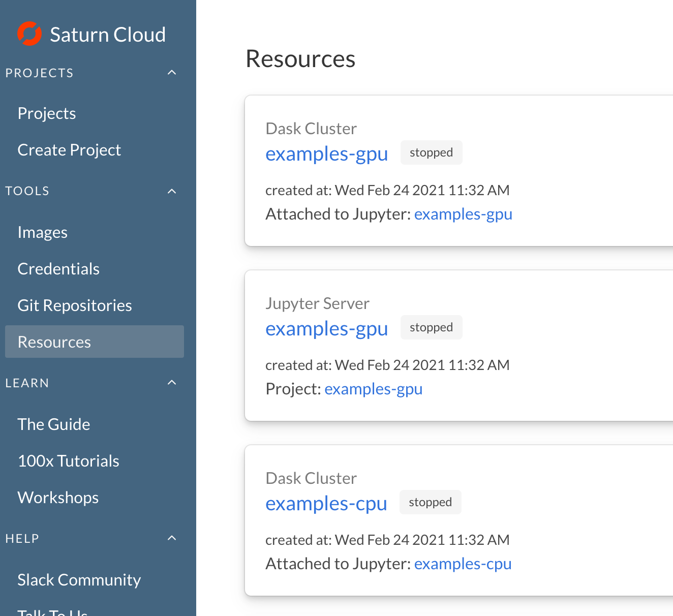This screenshot has width=673, height=616.
Task: Collapse the Learn section chevron
Action: pos(172,383)
